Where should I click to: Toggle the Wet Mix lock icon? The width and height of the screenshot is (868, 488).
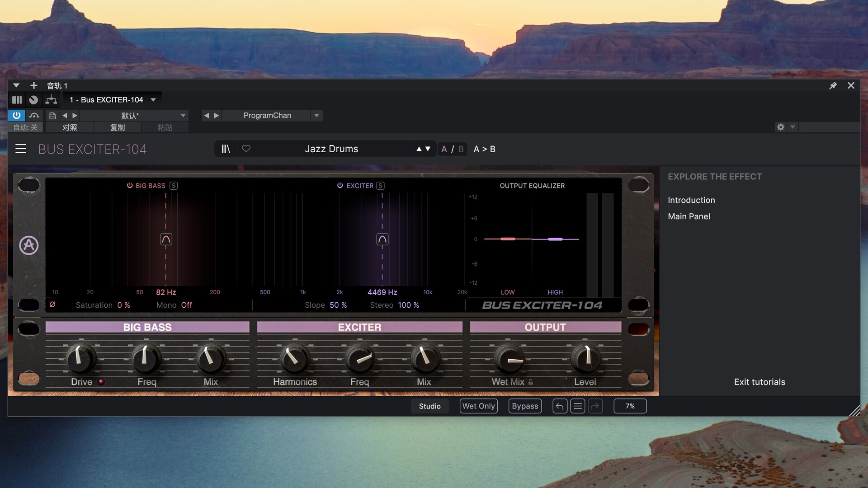click(531, 382)
